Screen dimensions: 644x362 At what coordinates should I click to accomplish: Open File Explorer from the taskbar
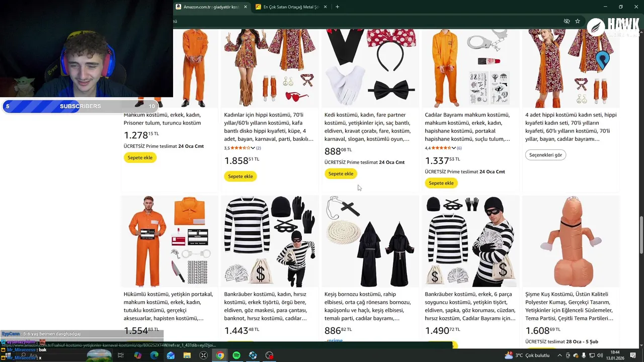pos(187,355)
